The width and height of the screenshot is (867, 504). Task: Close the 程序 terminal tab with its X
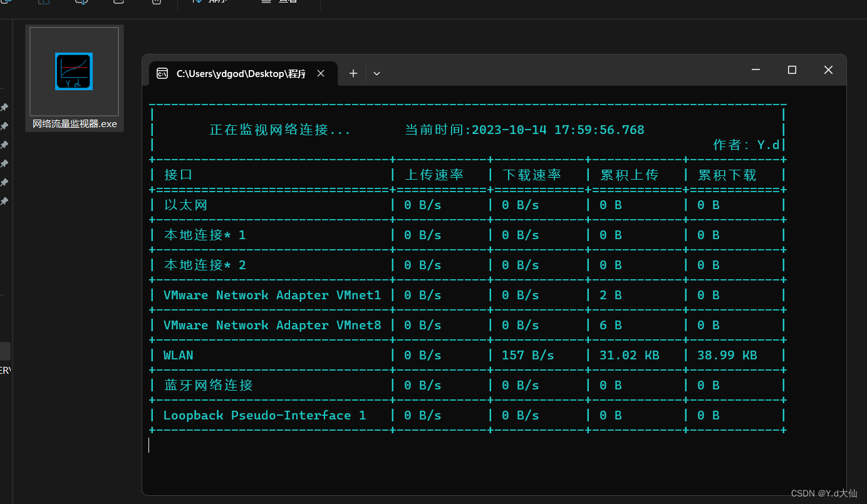[321, 73]
